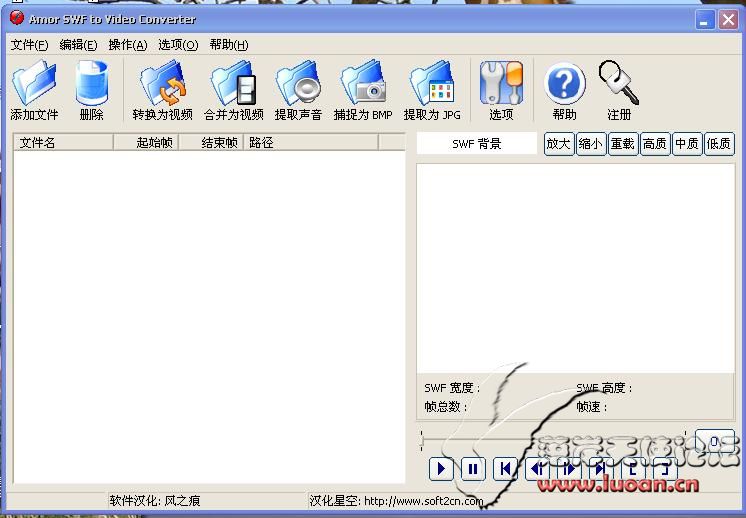Click the empty file list area
The height and width of the screenshot is (518, 746).
209,316
